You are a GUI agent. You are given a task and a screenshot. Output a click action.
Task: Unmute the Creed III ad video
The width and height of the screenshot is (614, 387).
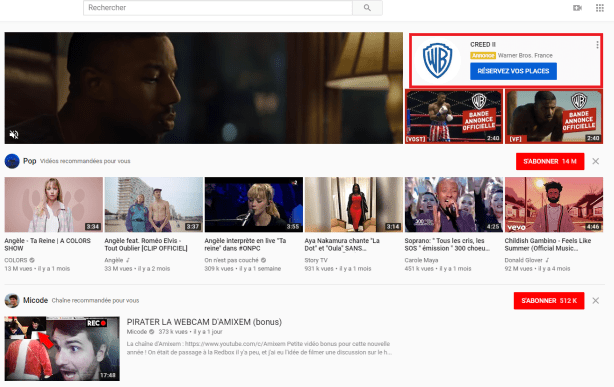[14, 134]
